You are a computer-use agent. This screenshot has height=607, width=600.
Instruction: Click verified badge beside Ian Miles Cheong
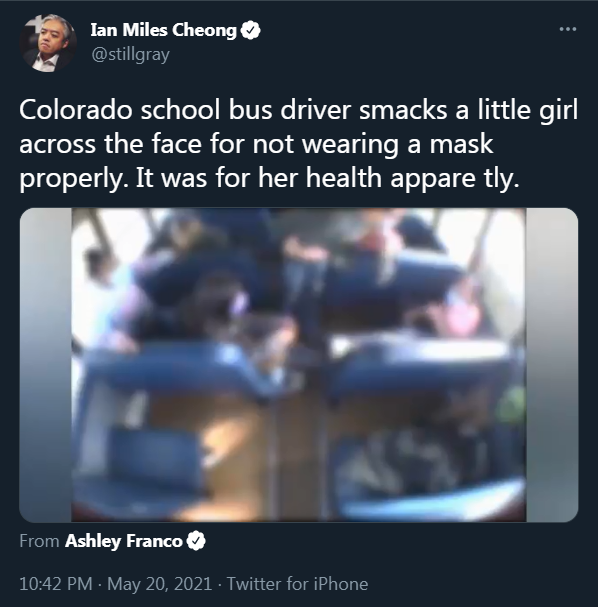click(x=250, y=30)
